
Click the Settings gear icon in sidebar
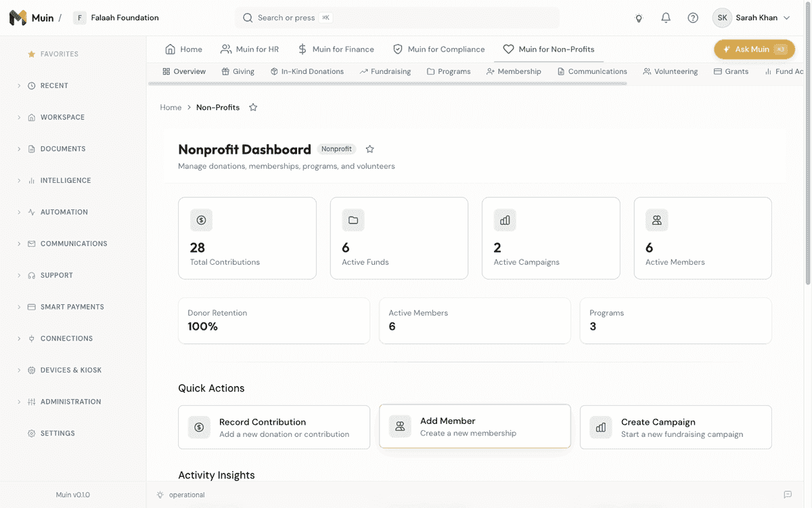[x=31, y=433]
